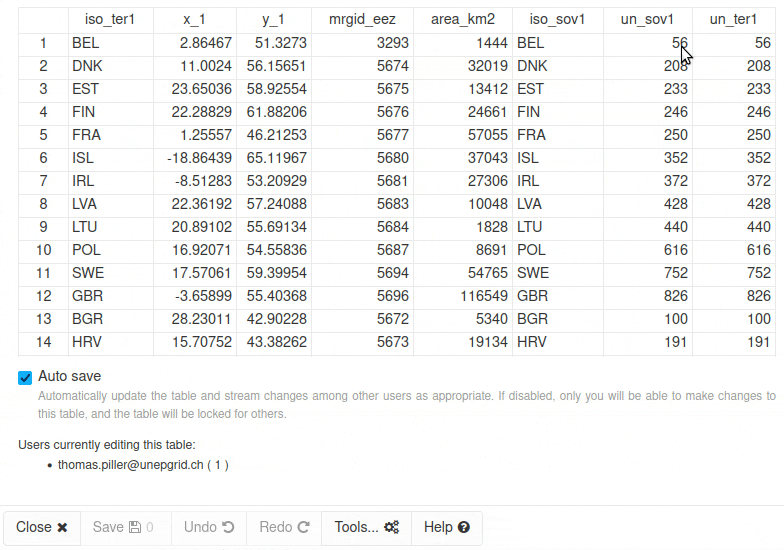Select row 1 header number
This screenshot has width=784, height=550.
click(43, 43)
